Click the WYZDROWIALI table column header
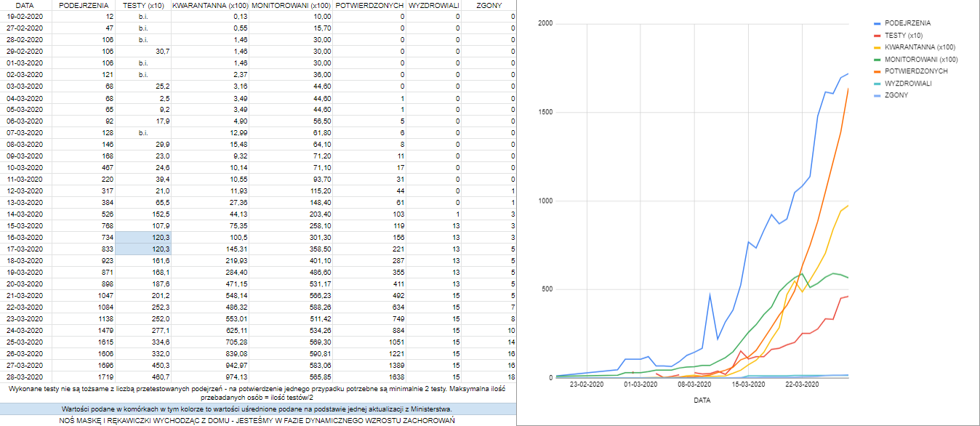Viewport: 980px width, 426px height. coord(434,5)
